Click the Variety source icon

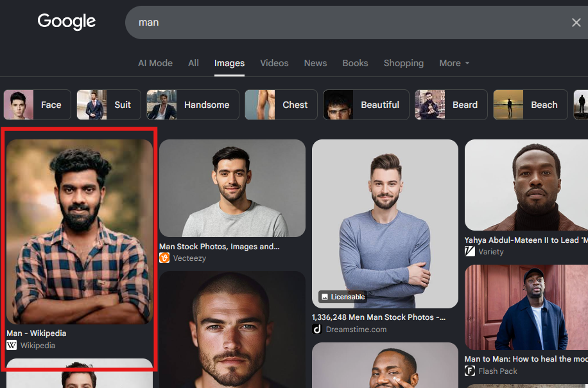click(470, 251)
